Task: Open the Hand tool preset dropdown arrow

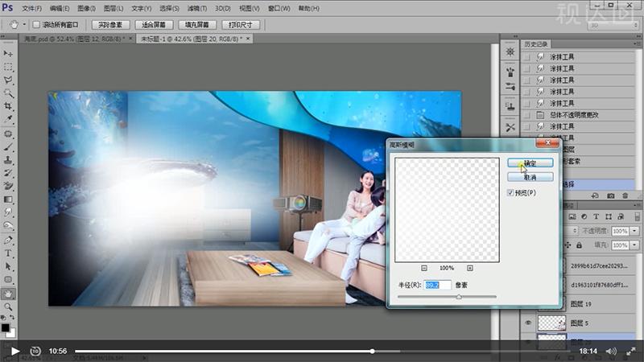Action: click(x=24, y=25)
